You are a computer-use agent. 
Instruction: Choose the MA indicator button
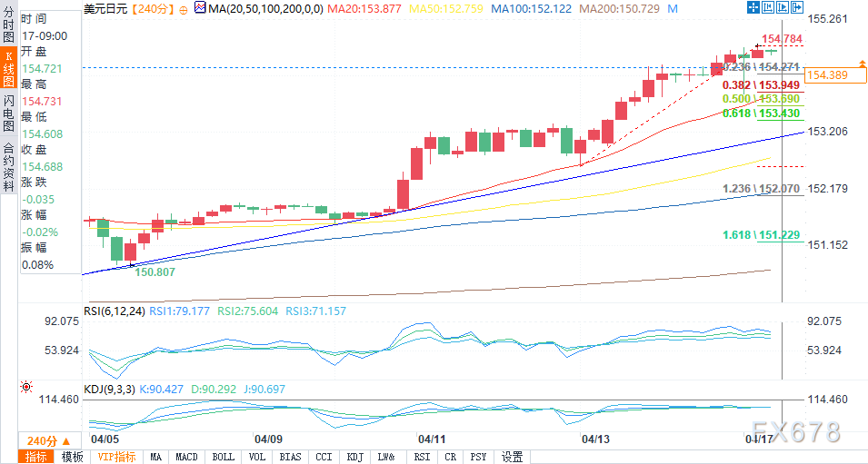(156, 457)
